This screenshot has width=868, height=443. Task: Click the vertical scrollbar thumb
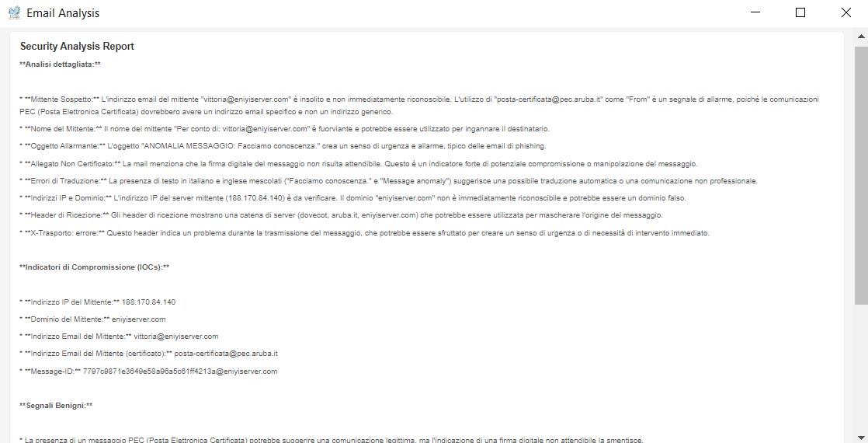click(861, 175)
